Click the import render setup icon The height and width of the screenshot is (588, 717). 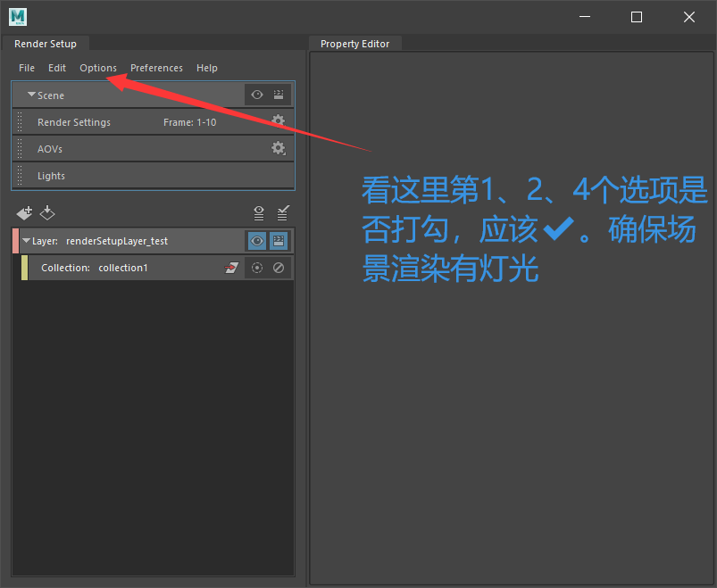coord(47,213)
